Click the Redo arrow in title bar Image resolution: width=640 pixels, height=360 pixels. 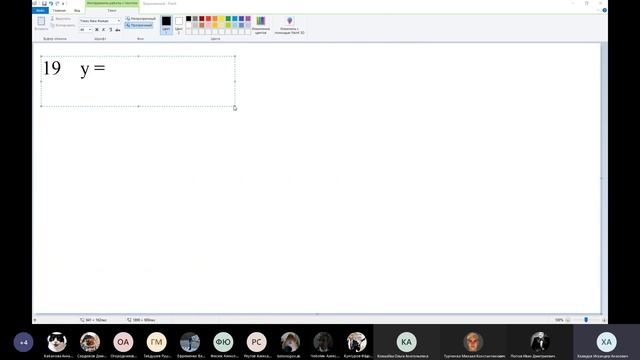57,3
